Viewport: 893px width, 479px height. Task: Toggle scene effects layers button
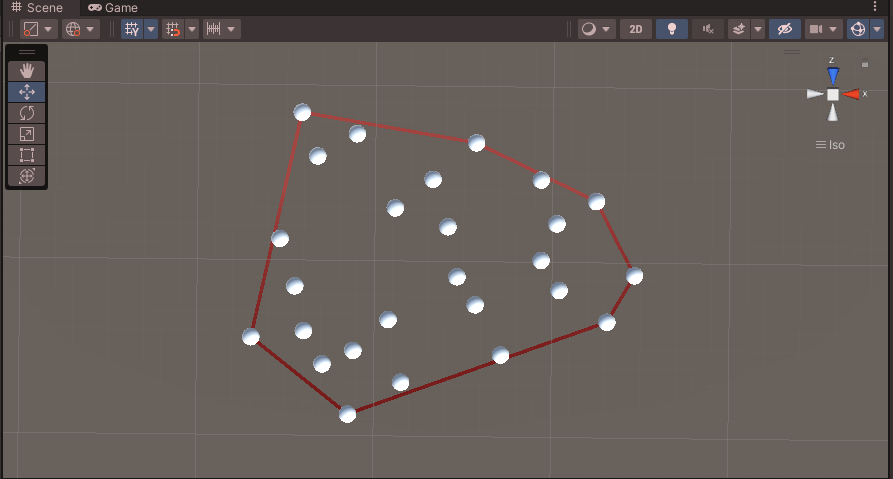click(x=739, y=29)
